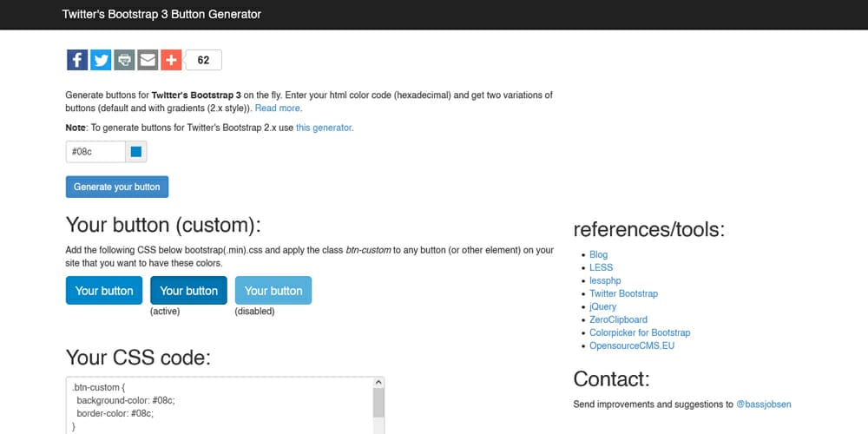The image size is (868, 434).
Task: Visit the Twitter Bootstrap reference link
Action: point(623,293)
